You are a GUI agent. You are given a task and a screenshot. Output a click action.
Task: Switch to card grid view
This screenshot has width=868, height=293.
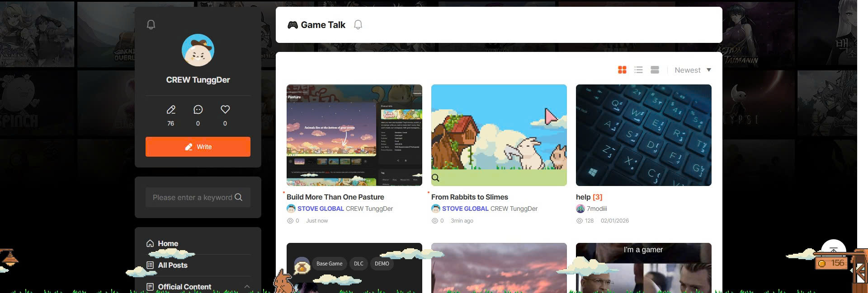(622, 70)
